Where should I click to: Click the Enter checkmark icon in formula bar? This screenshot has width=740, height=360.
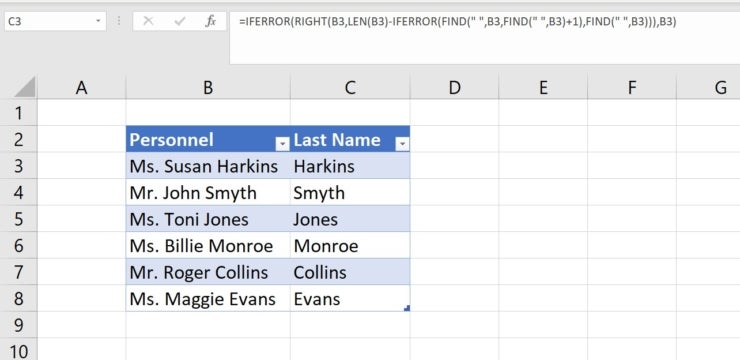coord(179,21)
